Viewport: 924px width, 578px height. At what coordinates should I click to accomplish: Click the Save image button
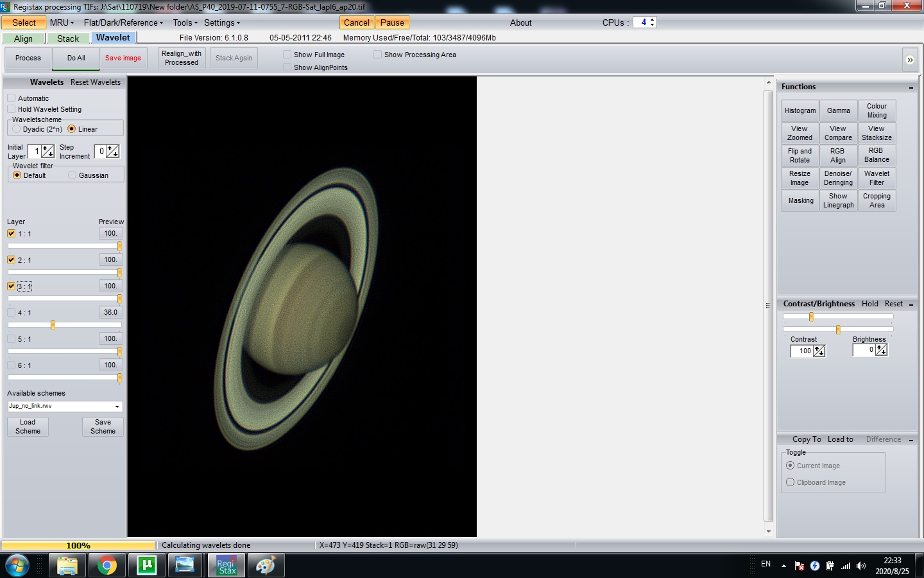123,58
